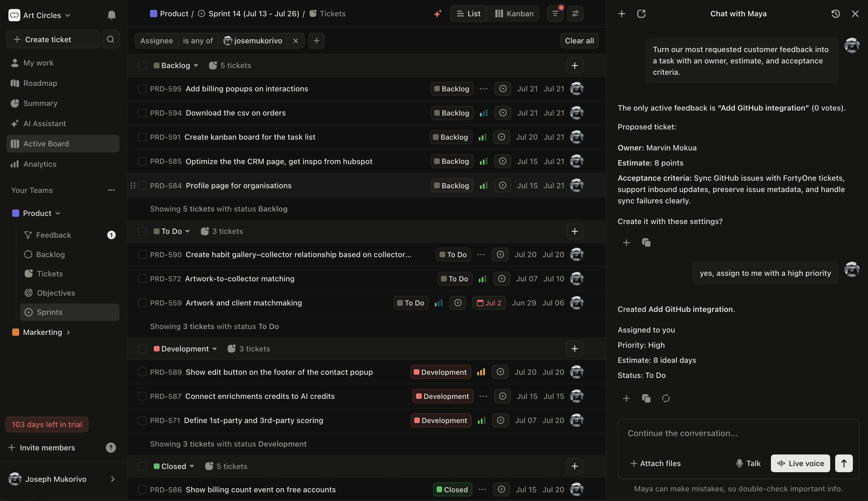The width and height of the screenshot is (868, 501).
Task: Select all Closed group tickets checkbox
Action: (x=142, y=466)
